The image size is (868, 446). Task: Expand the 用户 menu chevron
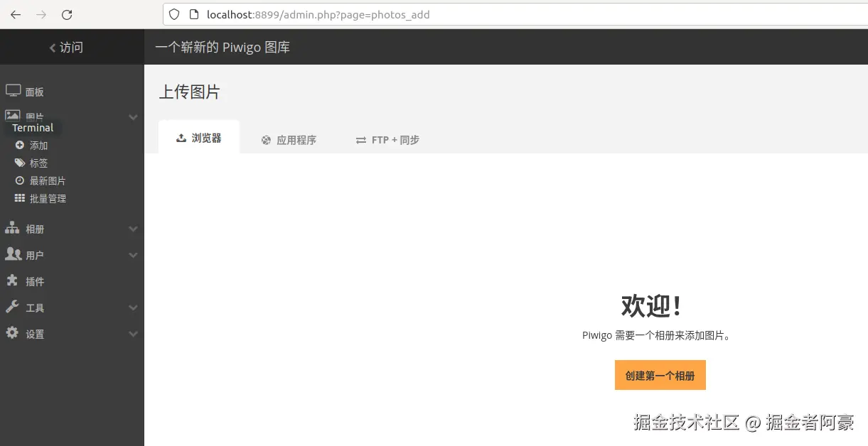[x=133, y=255]
